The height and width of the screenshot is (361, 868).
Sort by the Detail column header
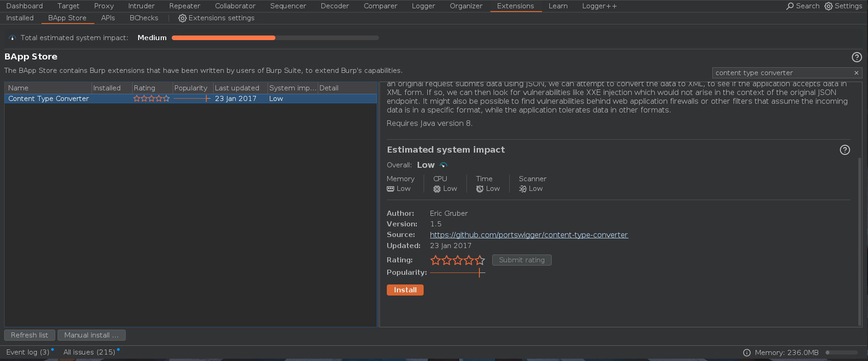pyautogui.click(x=347, y=88)
